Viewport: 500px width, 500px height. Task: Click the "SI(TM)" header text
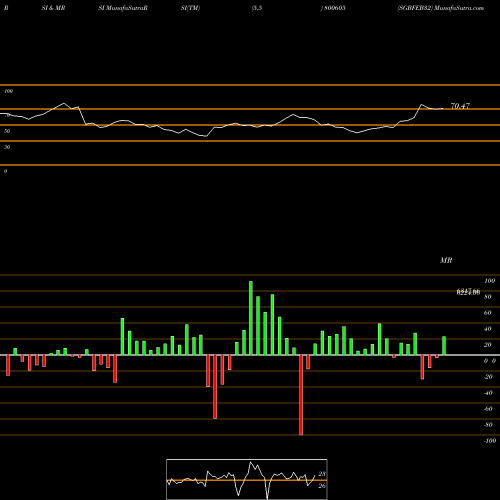[190, 8]
